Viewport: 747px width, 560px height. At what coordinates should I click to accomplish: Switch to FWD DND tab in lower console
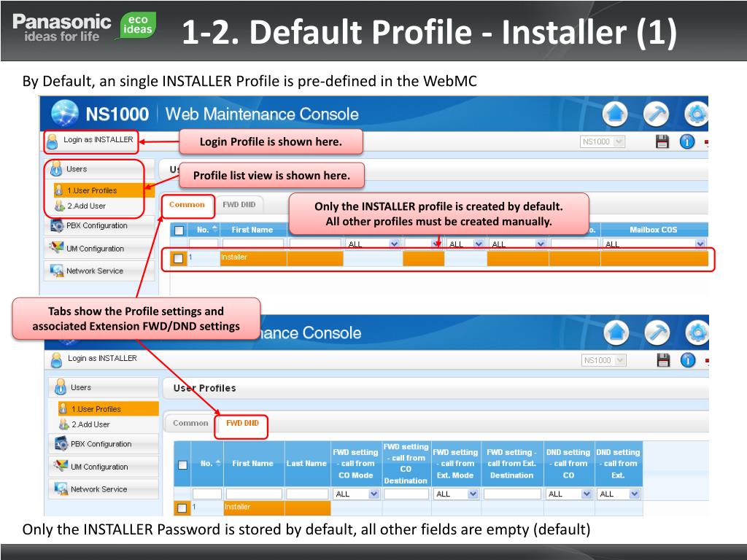(x=242, y=424)
